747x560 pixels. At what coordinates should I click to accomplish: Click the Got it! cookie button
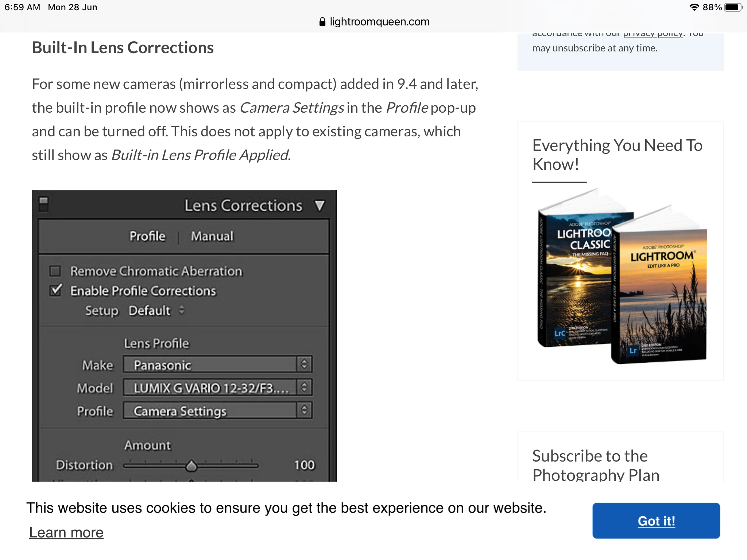coord(656,521)
